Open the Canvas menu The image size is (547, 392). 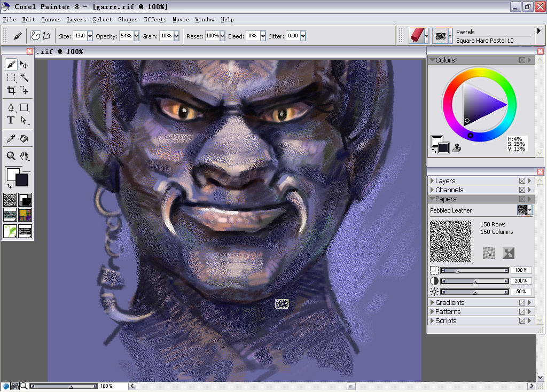coord(51,20)
